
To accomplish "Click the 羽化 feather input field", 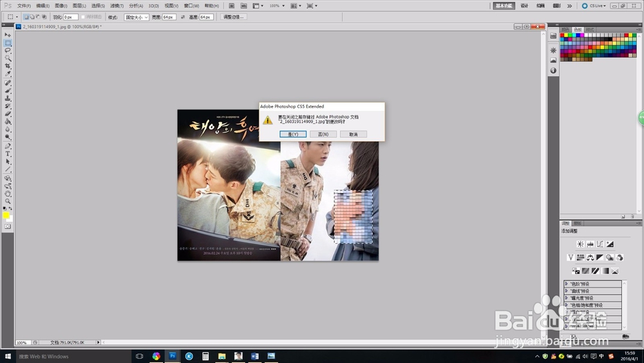I will (x=71, y=17).
